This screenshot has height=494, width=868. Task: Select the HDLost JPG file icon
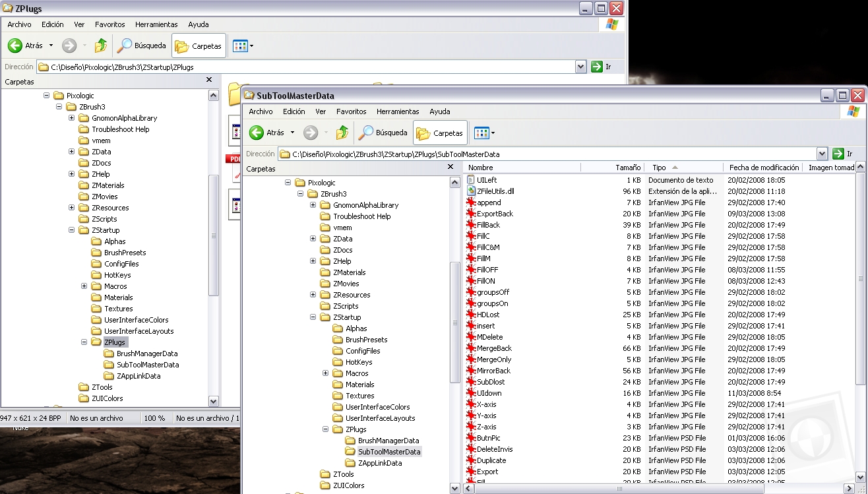pyautogui.click(x=471, y=314)
